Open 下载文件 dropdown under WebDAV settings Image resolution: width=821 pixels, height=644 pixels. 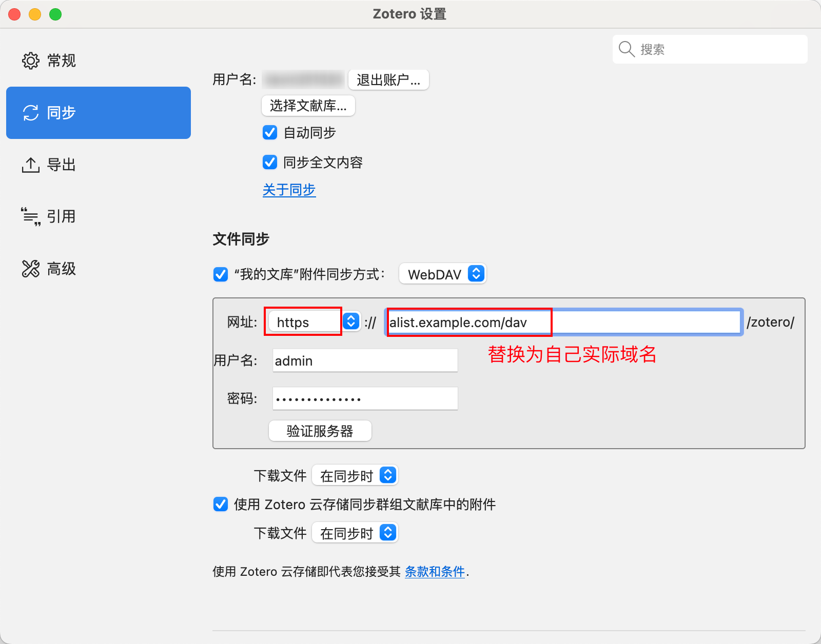coord(355,476)
